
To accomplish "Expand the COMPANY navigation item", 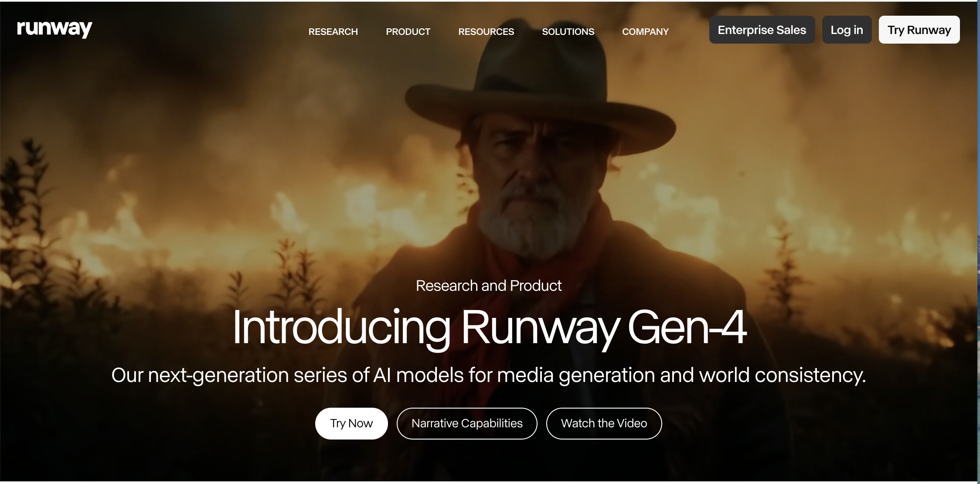I will [645, 31].
